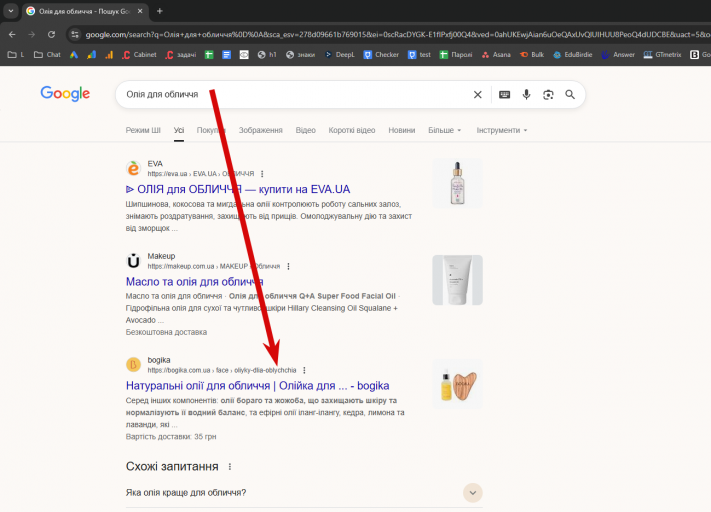Click the EVA site favicon
Screen dimensions: 711x512
[x=133, y=168]
